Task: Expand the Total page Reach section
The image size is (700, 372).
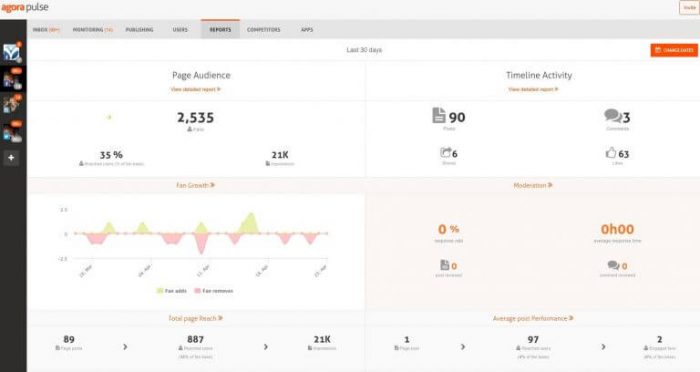Action: click(x=196, y=318)
